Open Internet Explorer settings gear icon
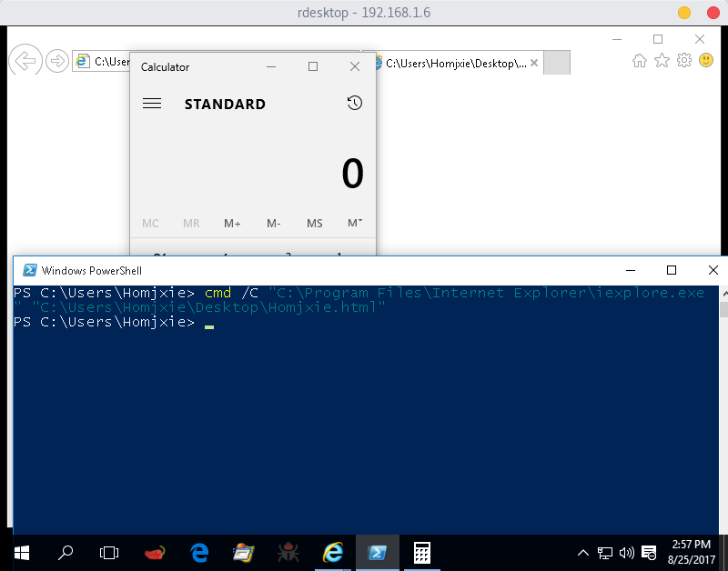This screenshot has height=571, width=728. pos(683,60)
